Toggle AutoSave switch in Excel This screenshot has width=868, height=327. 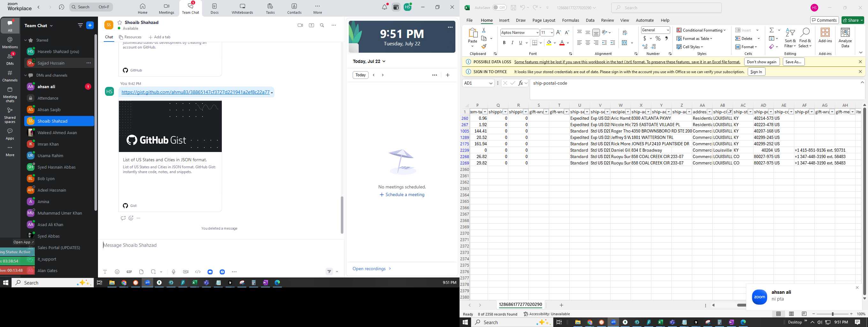pyautogui.click(x=499, y=7)
